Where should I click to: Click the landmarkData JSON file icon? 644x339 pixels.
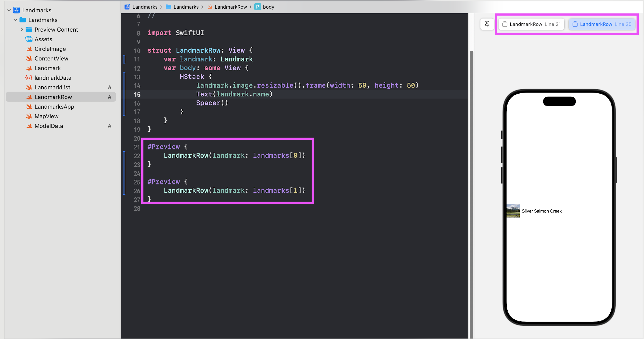[x=29, y=78]
